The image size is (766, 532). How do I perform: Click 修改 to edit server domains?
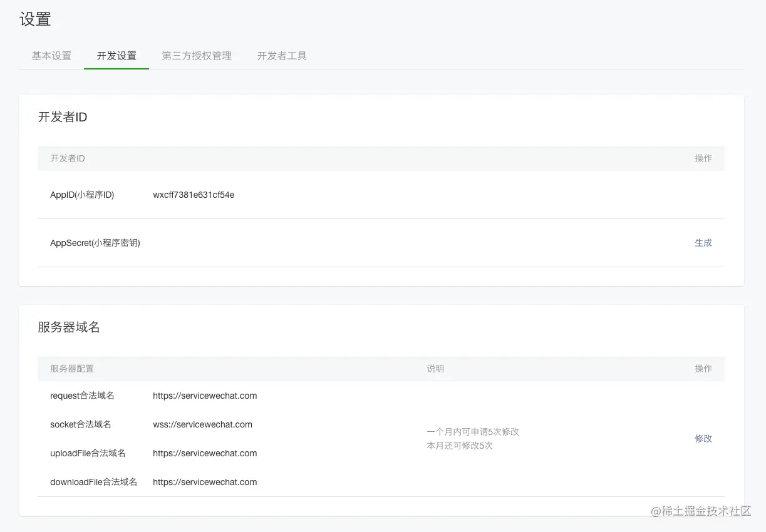pyautogui.click(x=703, y=439)
